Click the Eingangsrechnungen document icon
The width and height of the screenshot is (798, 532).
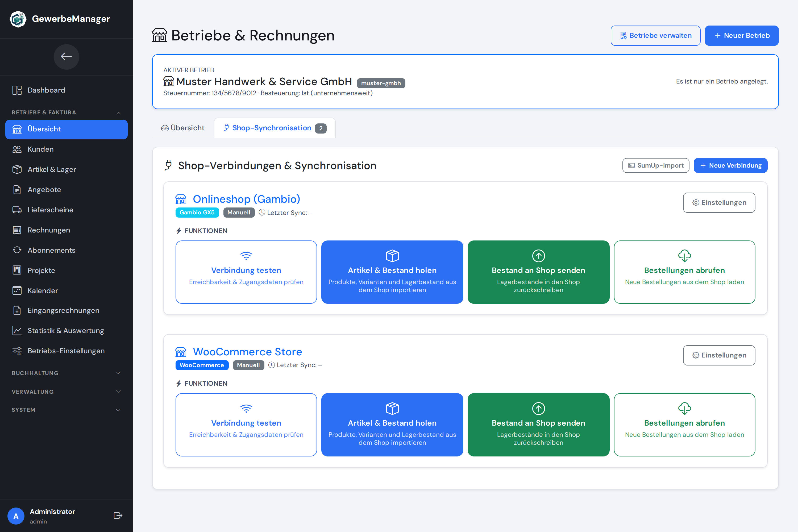point(17,310)
